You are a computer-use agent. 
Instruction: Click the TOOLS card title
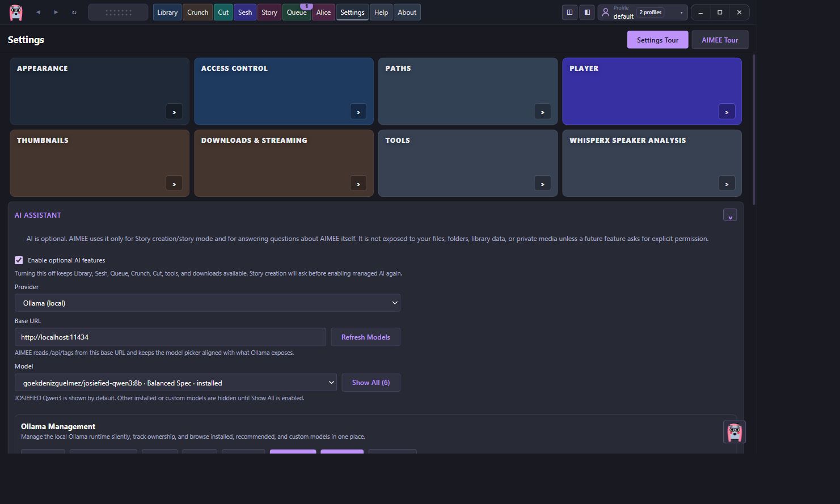(x=398, y=140)
